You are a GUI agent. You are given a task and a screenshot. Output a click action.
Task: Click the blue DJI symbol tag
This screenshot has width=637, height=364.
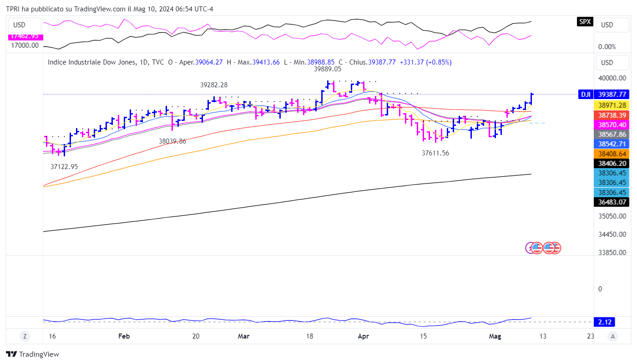tap(586, 95)
